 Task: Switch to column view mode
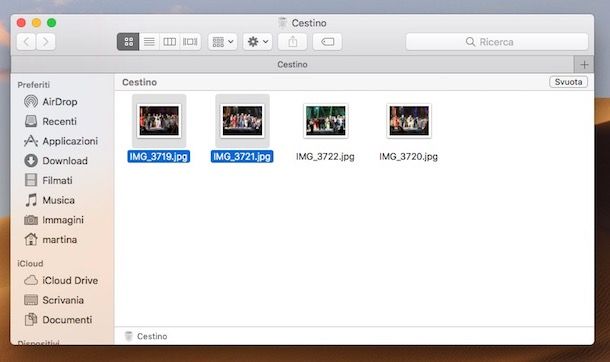(170, 42)
